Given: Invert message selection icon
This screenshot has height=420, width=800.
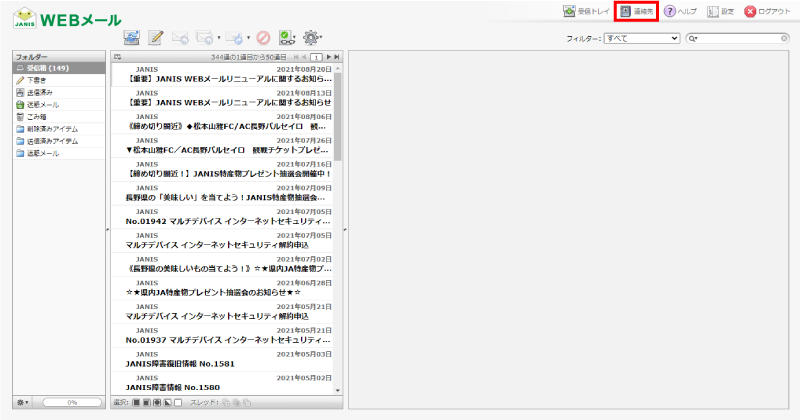Looking at the screenshot, I should (167, 403).
